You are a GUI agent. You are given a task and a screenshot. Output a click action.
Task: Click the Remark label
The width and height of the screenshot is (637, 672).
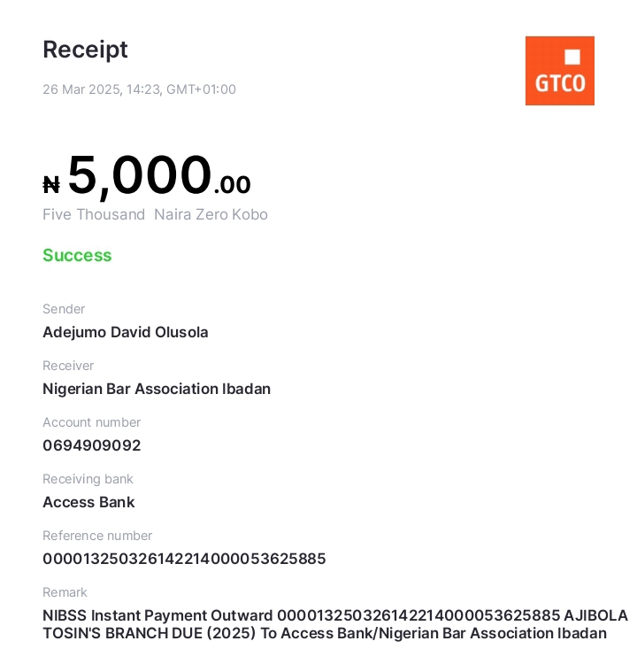pos(65,592)
